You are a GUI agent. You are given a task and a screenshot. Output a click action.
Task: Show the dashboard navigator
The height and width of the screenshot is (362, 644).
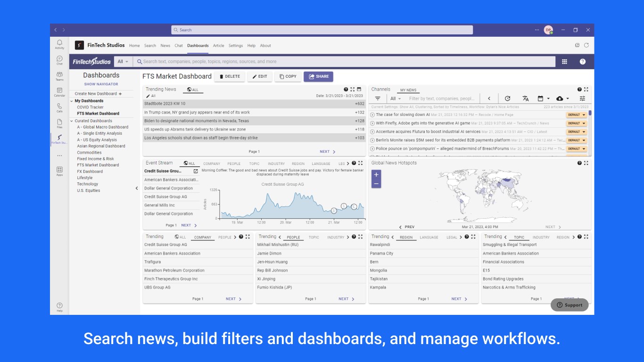[x=101, y=84]
